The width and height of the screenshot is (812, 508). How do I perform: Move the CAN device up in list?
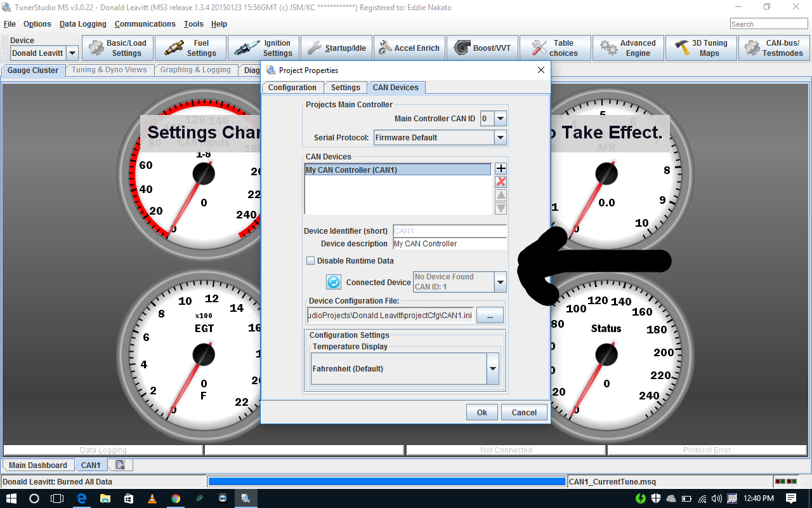[x=501, y=195]
